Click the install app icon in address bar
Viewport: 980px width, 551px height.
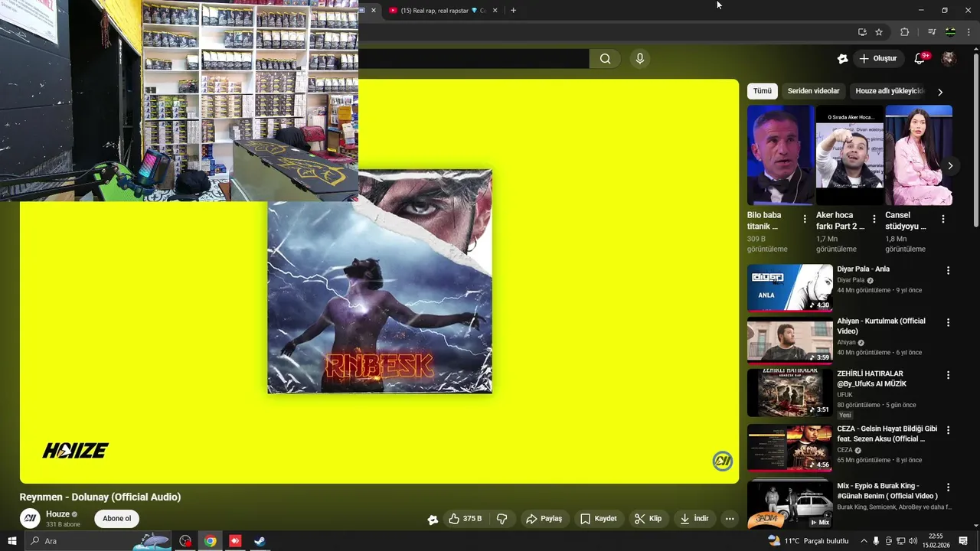(862, 32)
